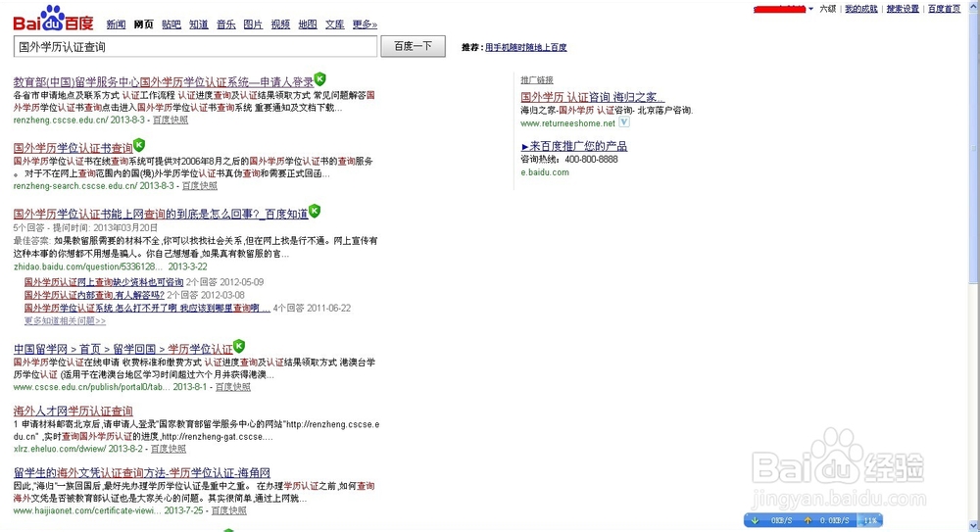Open 百度快照 for xlrz.eheluo.com result
Screen dimensions: 980x532
169,449
